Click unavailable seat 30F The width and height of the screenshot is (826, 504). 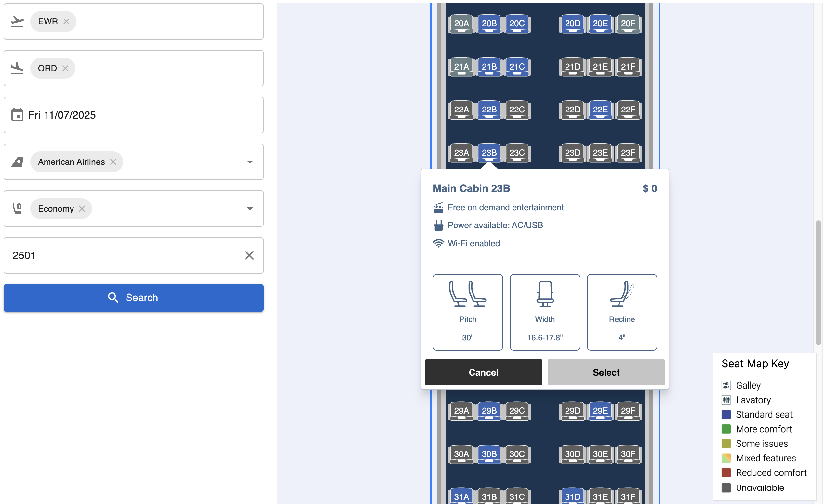(628, 454)
